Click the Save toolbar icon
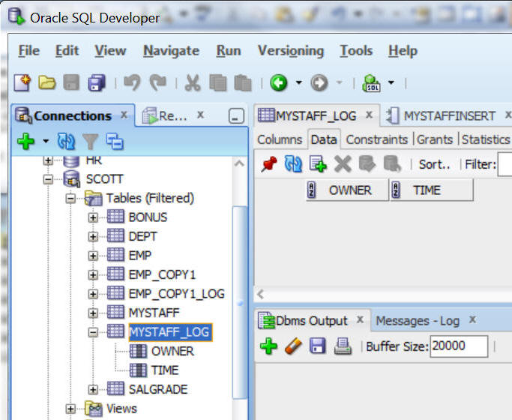The height and width of the screenshot is (420, 512). click(71, 82)
